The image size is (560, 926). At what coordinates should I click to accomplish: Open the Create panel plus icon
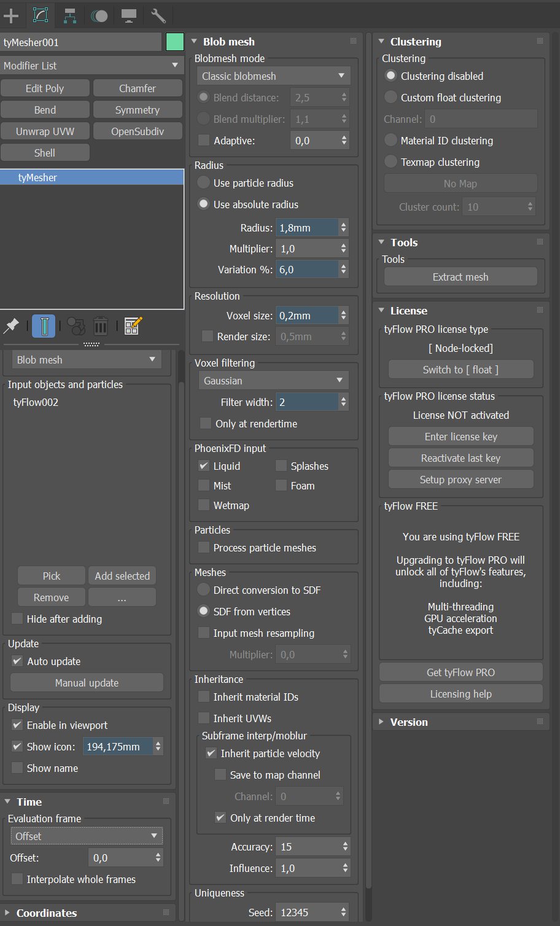pyautogui.click(x=11, y=15)
